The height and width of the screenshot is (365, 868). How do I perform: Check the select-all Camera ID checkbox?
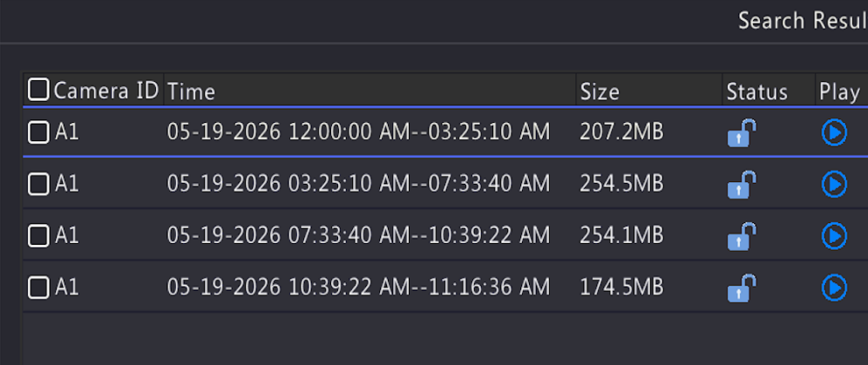coord(38,90)
